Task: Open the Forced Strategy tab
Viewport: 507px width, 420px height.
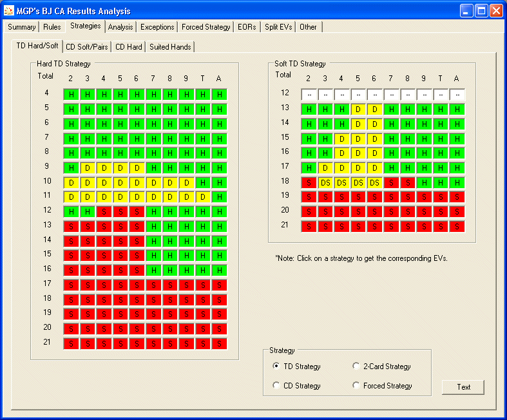Action: click(206, 27)
